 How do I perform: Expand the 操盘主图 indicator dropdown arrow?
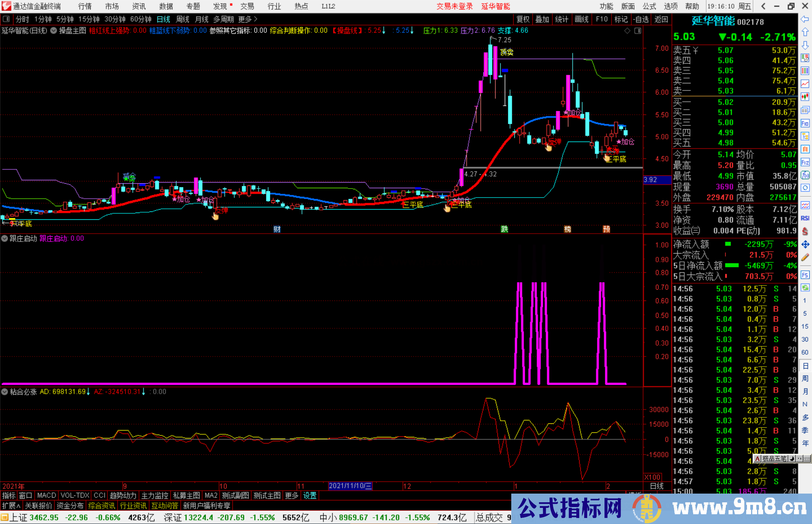(54, 31)
